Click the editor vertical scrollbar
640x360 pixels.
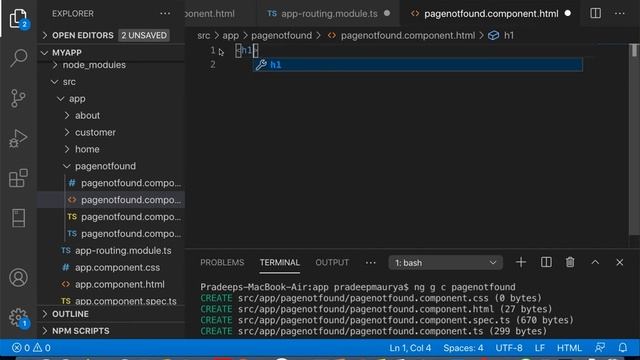click(x=634, y=139)
